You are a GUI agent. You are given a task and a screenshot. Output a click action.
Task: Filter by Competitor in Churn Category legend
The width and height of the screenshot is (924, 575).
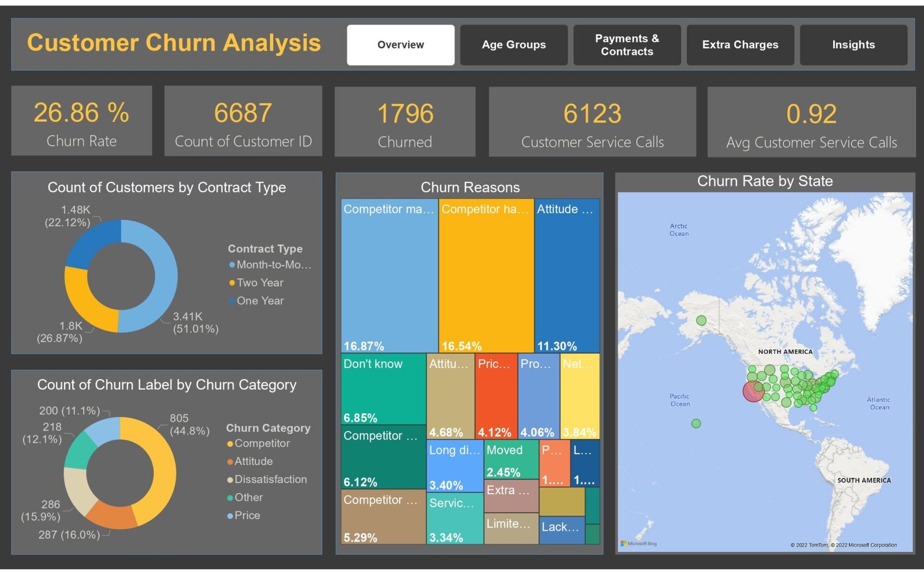[262, 443]
